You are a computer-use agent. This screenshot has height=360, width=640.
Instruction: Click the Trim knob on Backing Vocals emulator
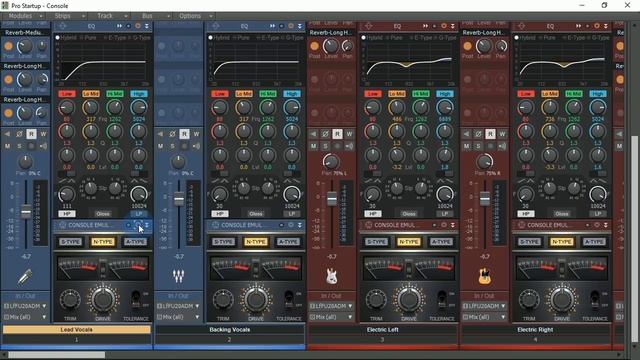pyautogui.click(x=223, y=300)
